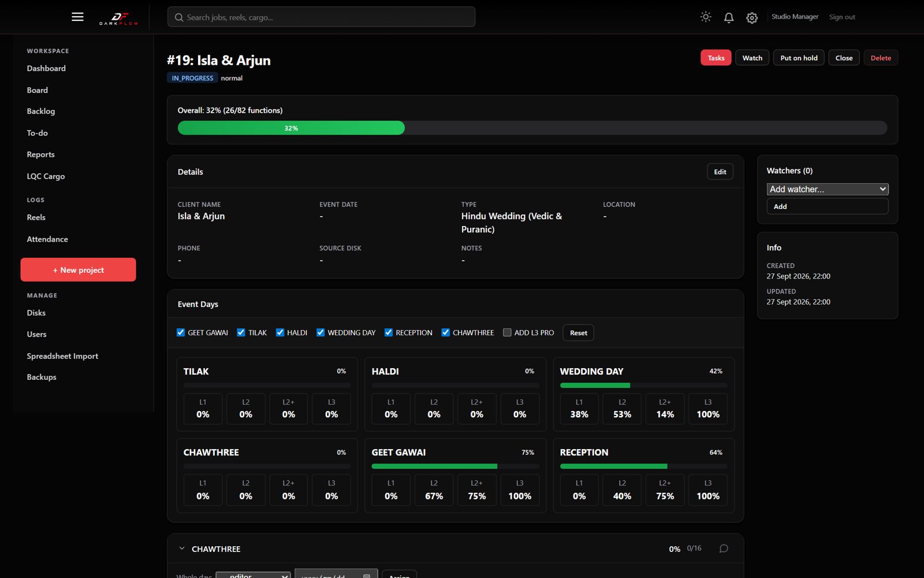Open LQC Cargo page
This screenshot has height=578, width=924.
46,176
